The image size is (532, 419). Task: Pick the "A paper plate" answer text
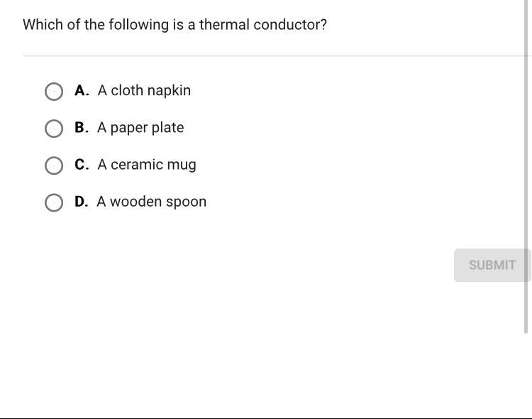[140, 128]
